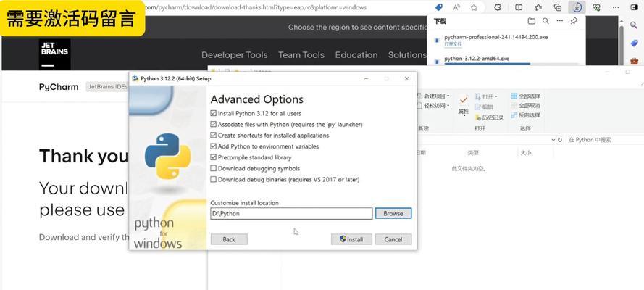644x290 pixels.
Task: Click the PyCharm product name link
Action: 59,87
